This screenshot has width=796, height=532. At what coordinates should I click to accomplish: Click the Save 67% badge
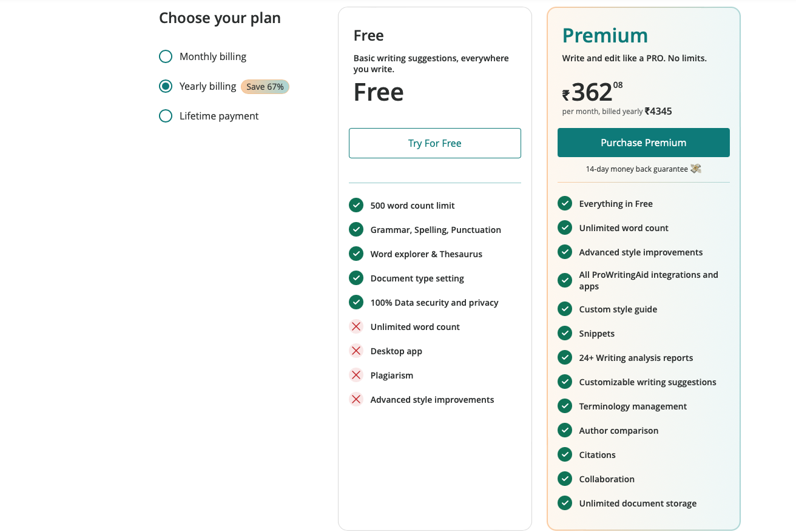[265, 87]
